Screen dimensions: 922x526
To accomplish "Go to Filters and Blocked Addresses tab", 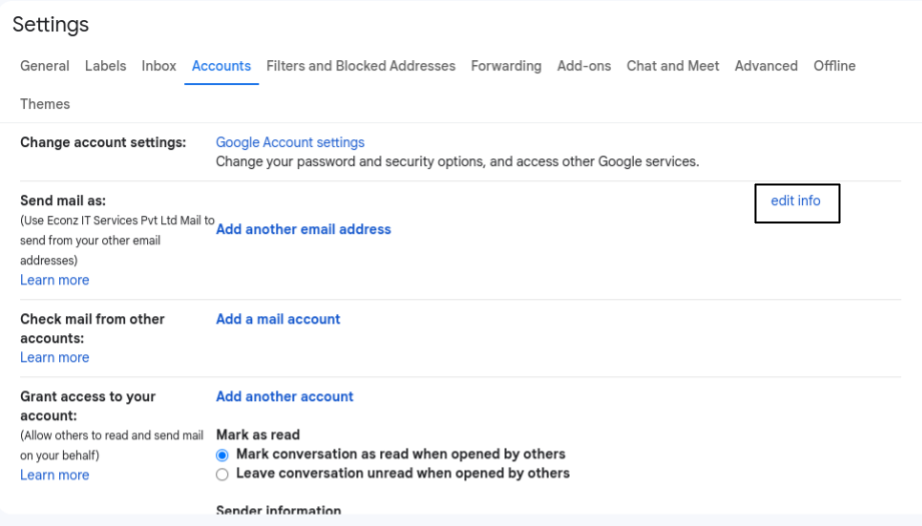I will pos(360,66).
